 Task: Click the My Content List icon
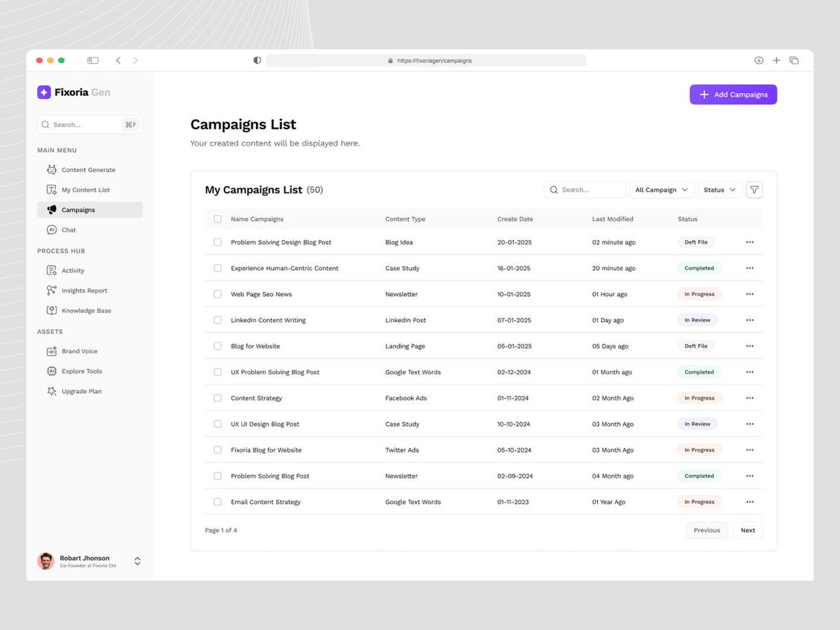pyautogui.click(x=51, y=190)
